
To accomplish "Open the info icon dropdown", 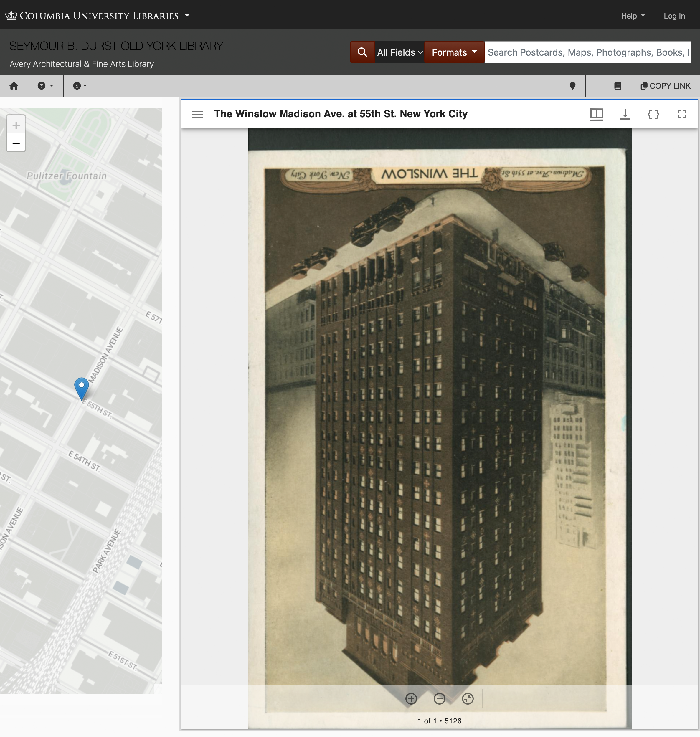I will (x=80, y=86).
